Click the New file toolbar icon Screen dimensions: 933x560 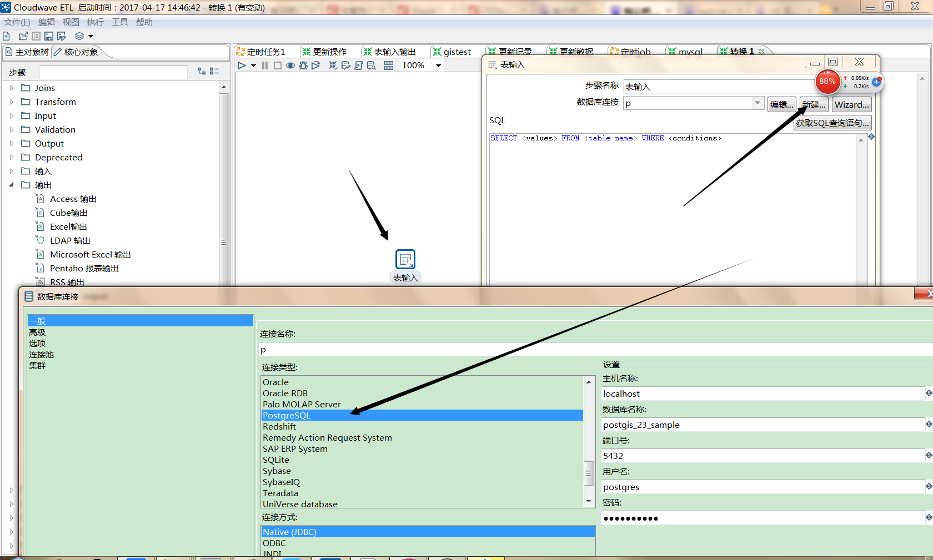[6, 36]
